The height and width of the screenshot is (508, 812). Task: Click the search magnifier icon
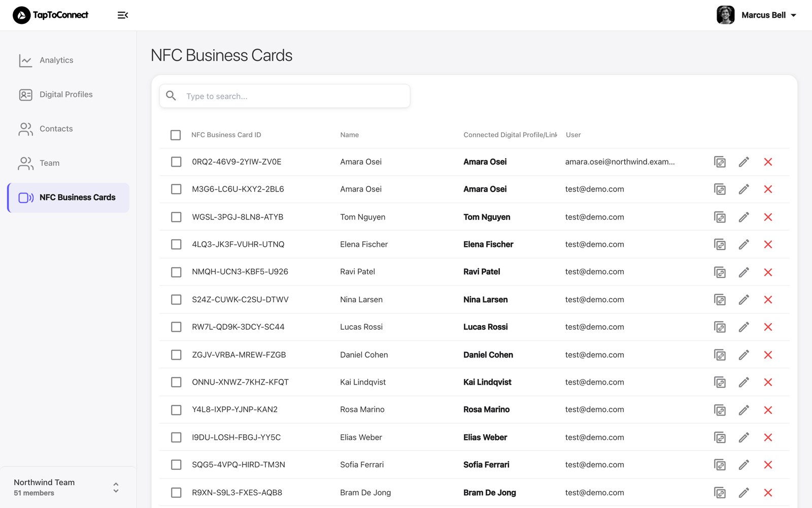pos(171,96)
